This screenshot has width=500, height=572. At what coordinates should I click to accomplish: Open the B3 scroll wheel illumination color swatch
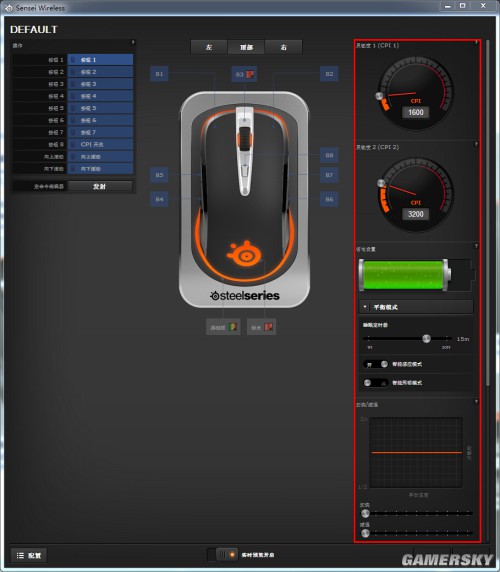(250, 74)
